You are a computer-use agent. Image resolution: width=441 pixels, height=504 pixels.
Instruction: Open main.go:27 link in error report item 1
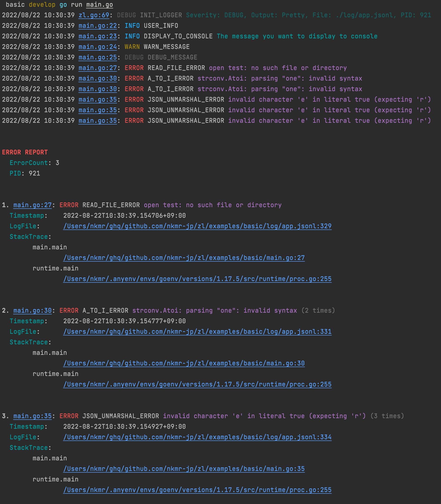tap(33, 205)
